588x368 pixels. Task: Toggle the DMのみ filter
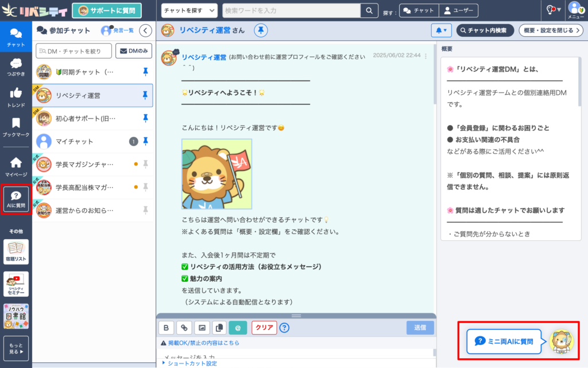click(x=134, y=51)
